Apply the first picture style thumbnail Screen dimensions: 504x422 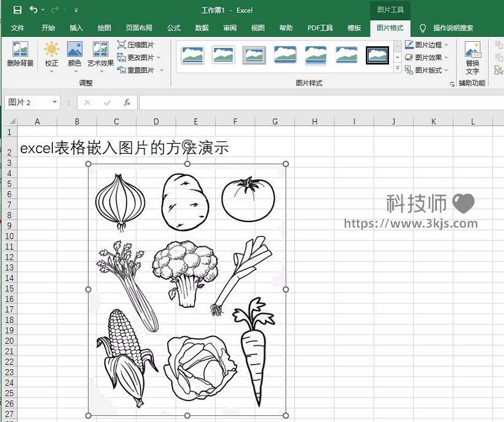192,55
